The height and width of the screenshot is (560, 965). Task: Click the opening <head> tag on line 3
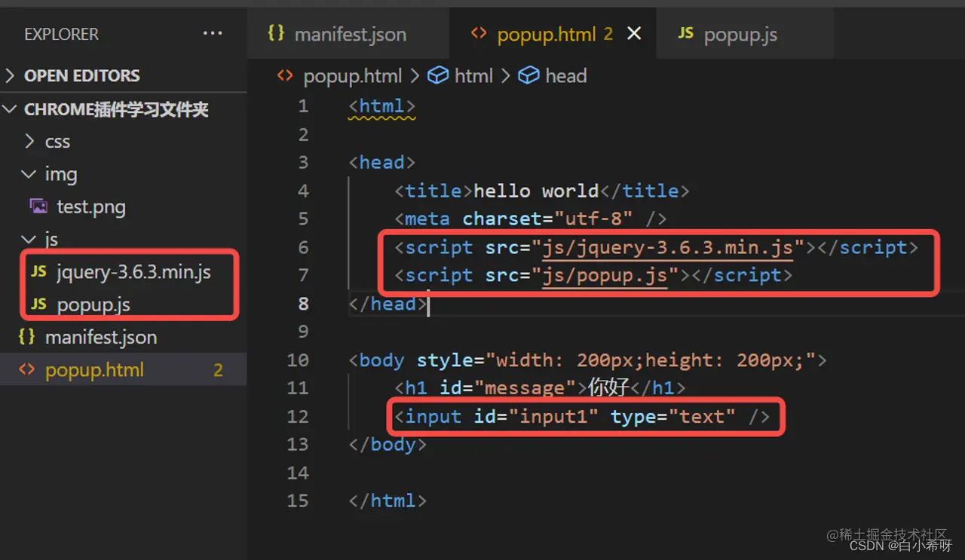click(382, 162)
